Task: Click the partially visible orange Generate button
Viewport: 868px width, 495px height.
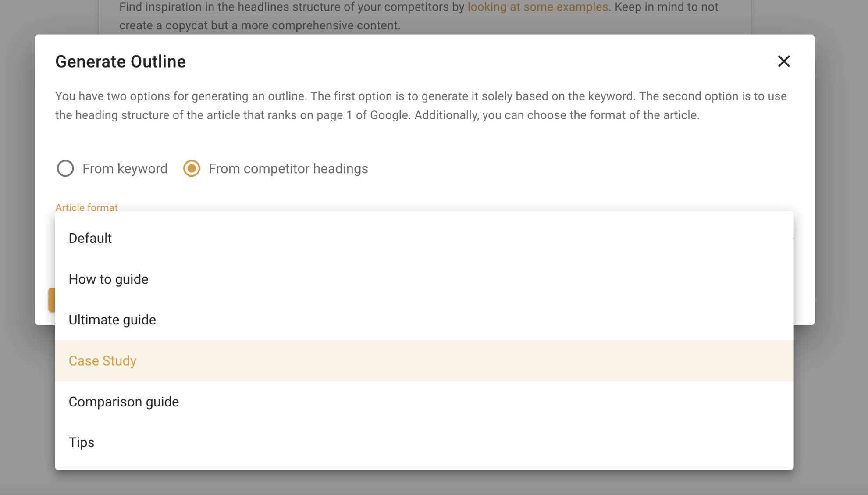Action: pyautogui.click(x=51, y=299)
